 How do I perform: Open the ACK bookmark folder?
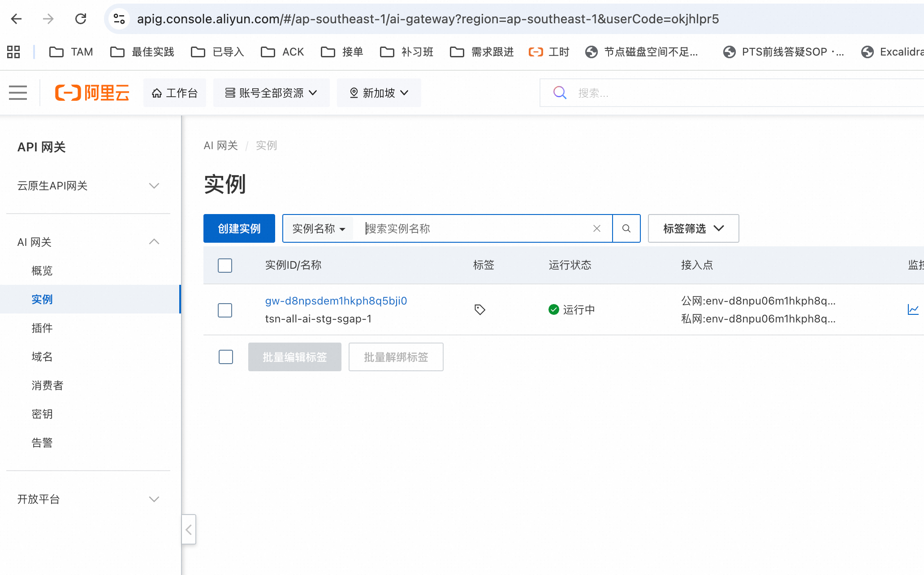pyautogui.click(x=282, y=52)
